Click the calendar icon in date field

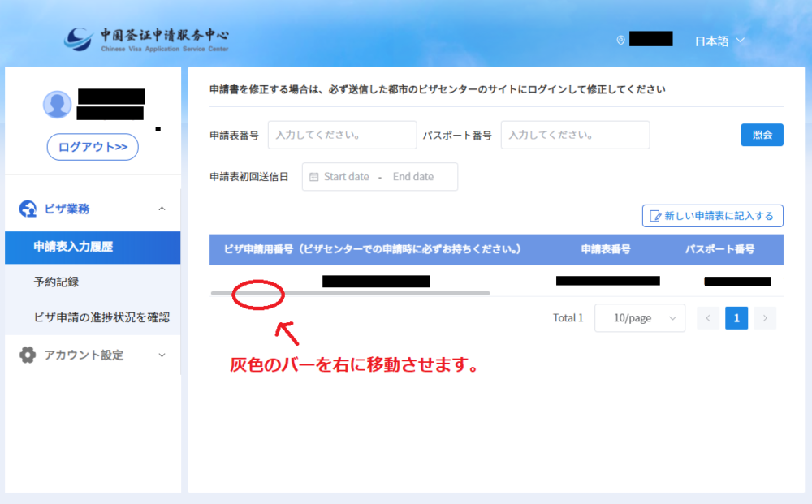point(314,177)
